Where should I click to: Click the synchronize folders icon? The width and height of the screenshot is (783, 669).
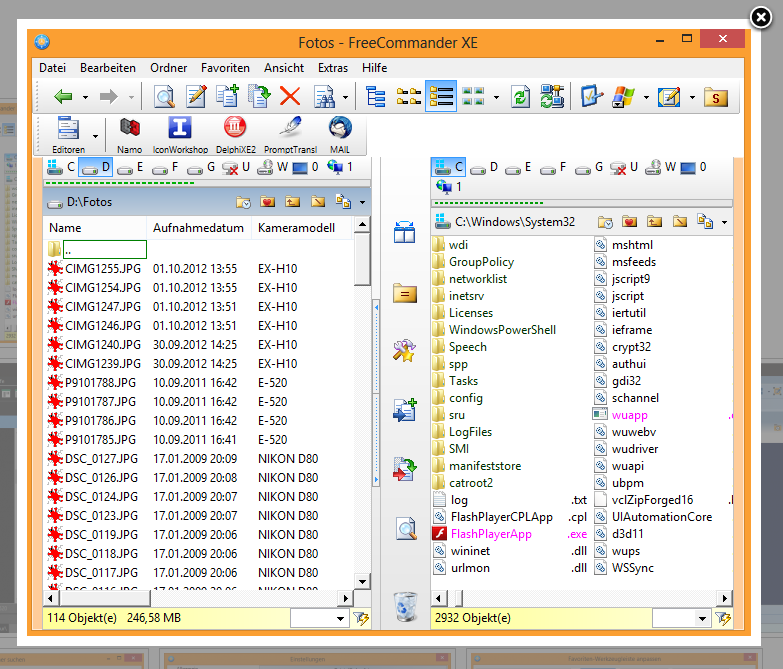(x=552, y=96)
